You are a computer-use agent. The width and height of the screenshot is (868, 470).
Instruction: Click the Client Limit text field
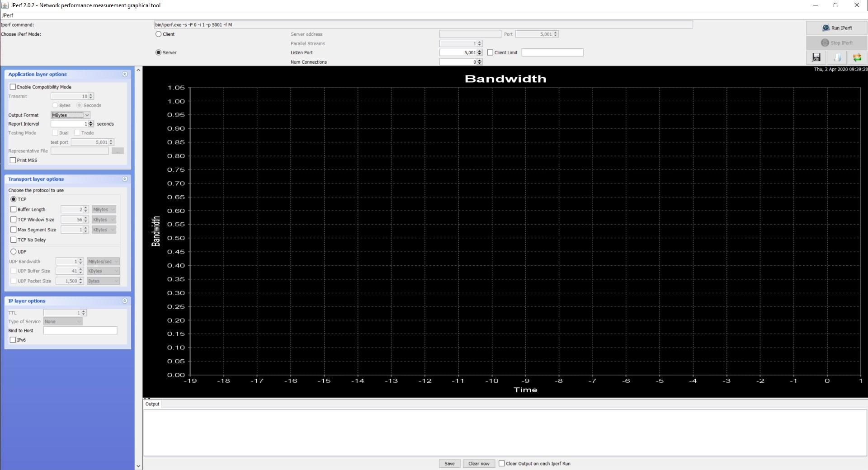(552, 53)
